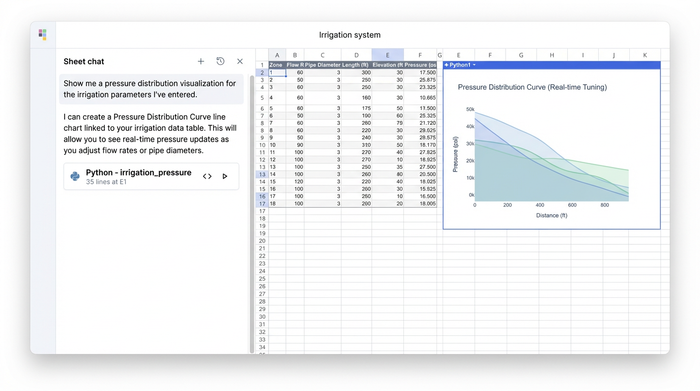Run the irrigation_pressure Python code
700x391 pixels.
click(225, 176)
